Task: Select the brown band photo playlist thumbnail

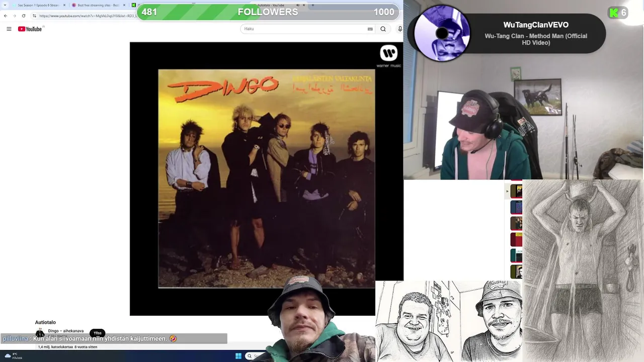Action: click(x=516, y=223)
